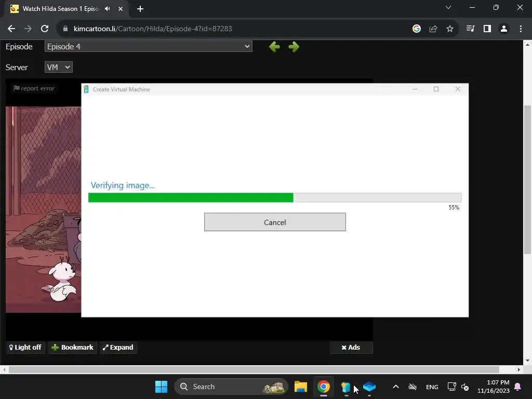Toggle the Light off button

pos(25,347)
